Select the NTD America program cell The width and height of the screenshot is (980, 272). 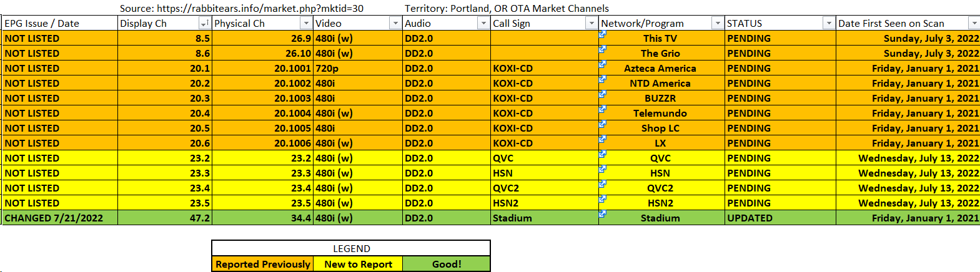[x=661, y=83]
